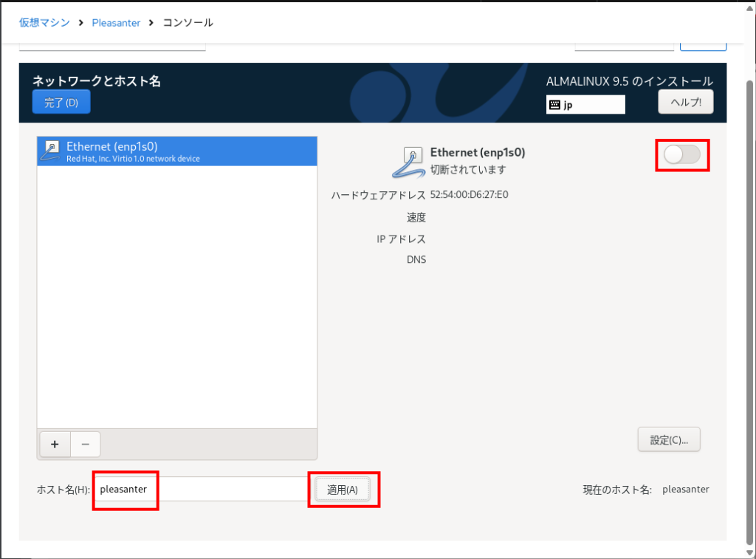Click the ネットワークとホスト名 page title

(x=96, y=81)
